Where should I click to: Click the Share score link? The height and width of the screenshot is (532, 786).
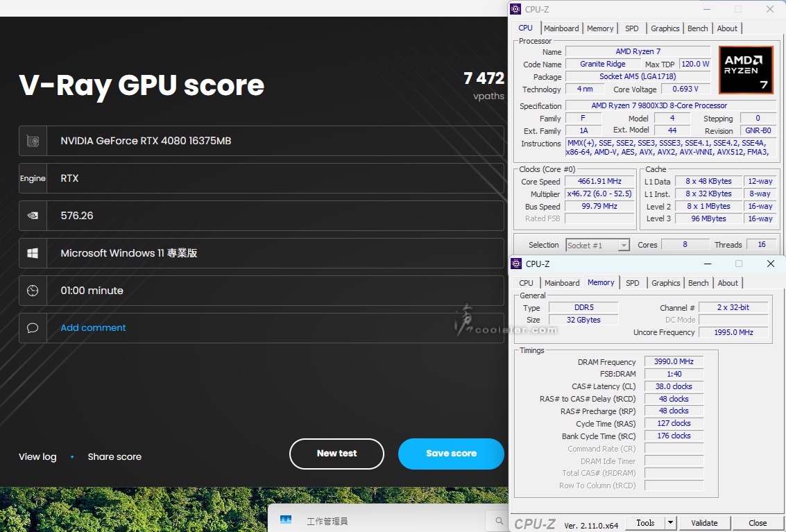[x=114, y=457]
